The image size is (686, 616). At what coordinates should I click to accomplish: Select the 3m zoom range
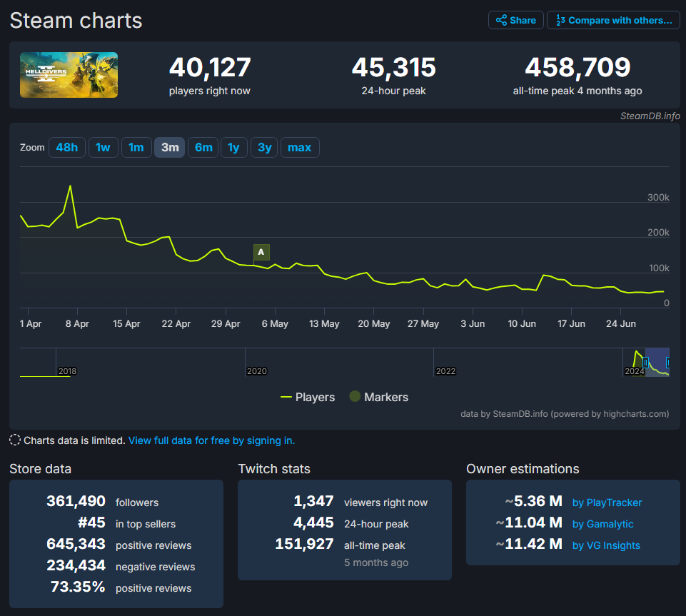170,148
